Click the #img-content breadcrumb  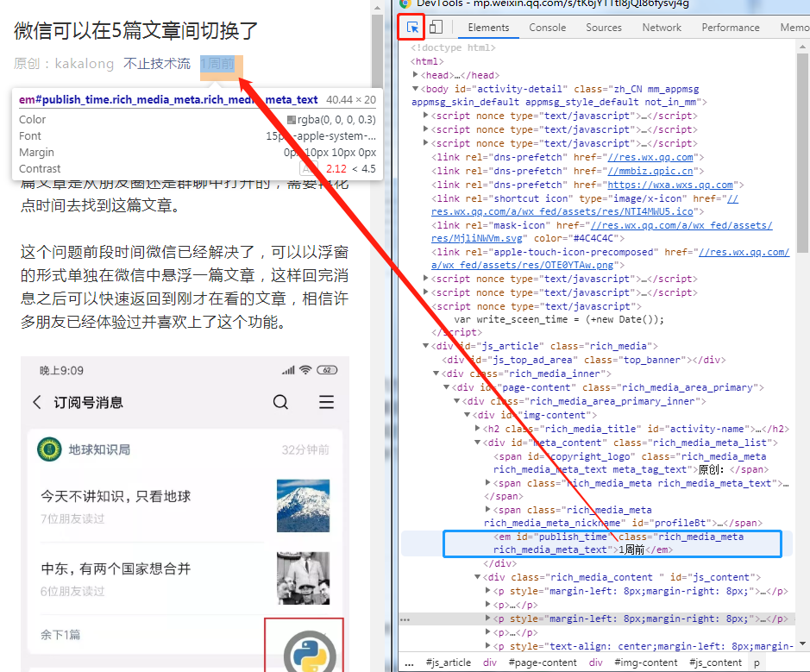point(646,663)
